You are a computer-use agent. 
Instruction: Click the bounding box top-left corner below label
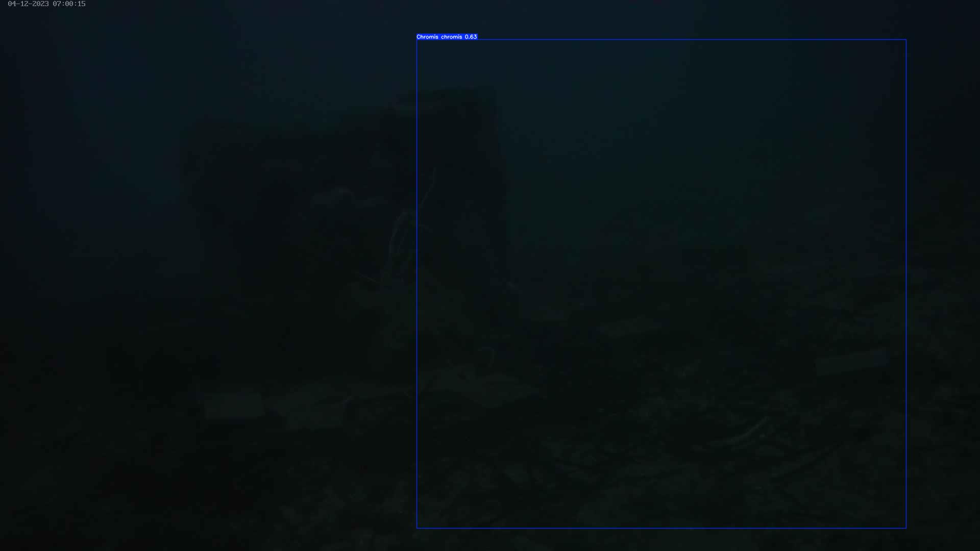pyautogui.click(x=417, y=40)
